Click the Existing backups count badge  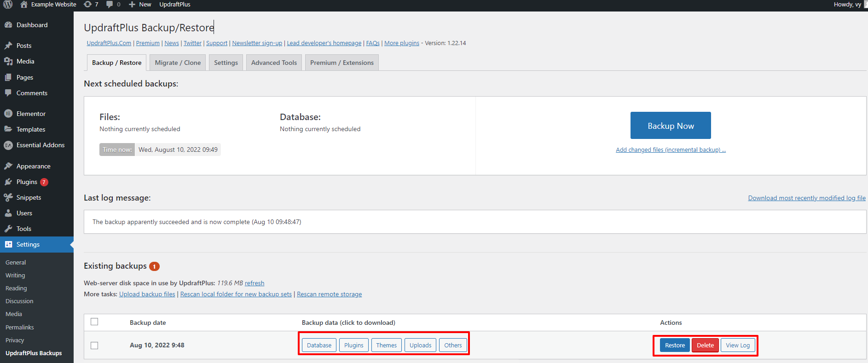155,266
